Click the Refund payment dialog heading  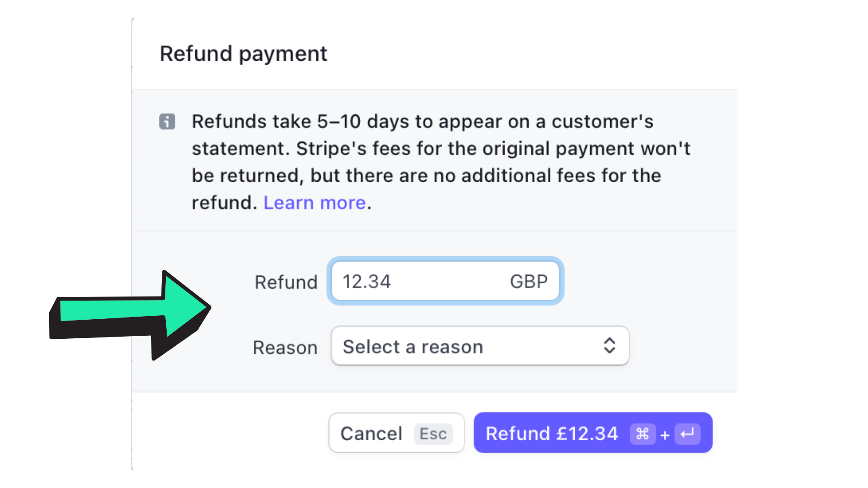[x=243, y=54]
